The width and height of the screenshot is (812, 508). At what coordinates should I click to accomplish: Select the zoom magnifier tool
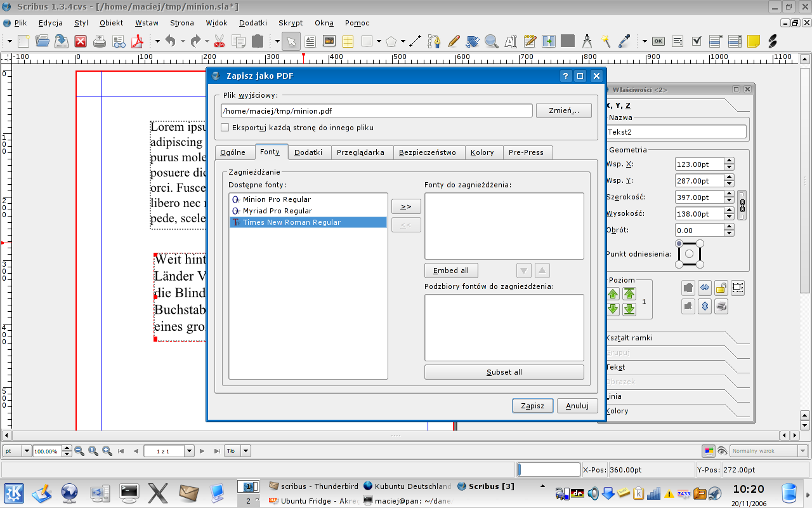click(x=491, y=41)
